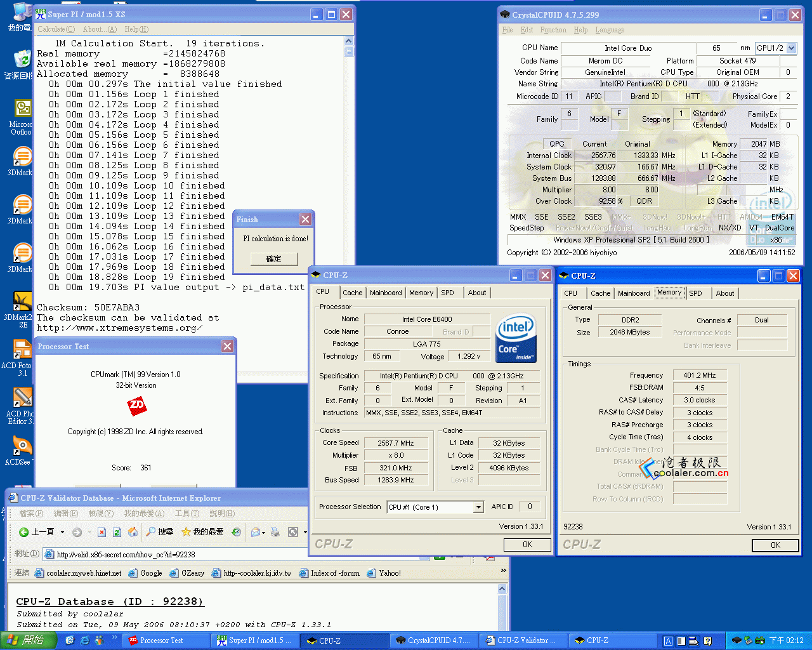Switch to the SPD tab in right CPU-Z
The image size is (812, 650).
tap(695, 293)
